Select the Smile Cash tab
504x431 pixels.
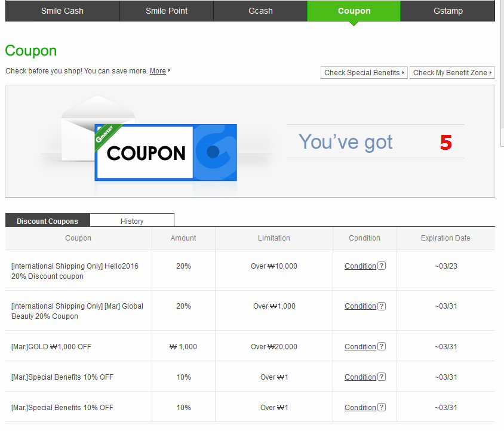62,10
